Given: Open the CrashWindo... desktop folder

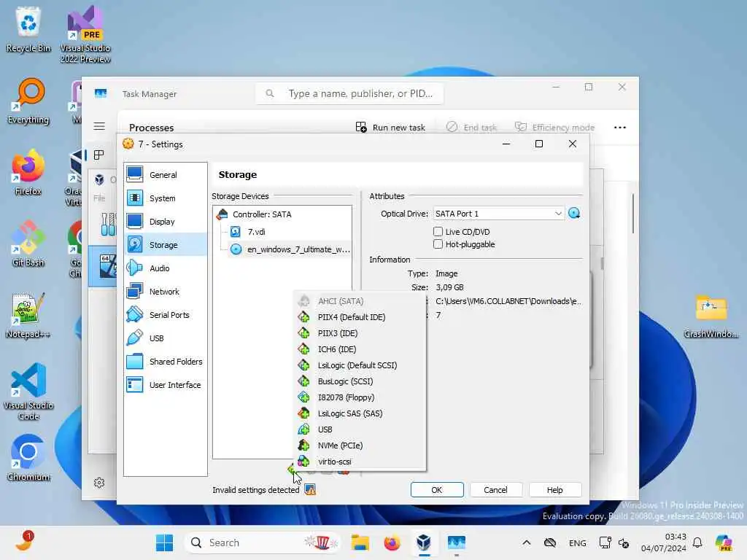Looking at the screenshot, I should [x=711, y=315].
